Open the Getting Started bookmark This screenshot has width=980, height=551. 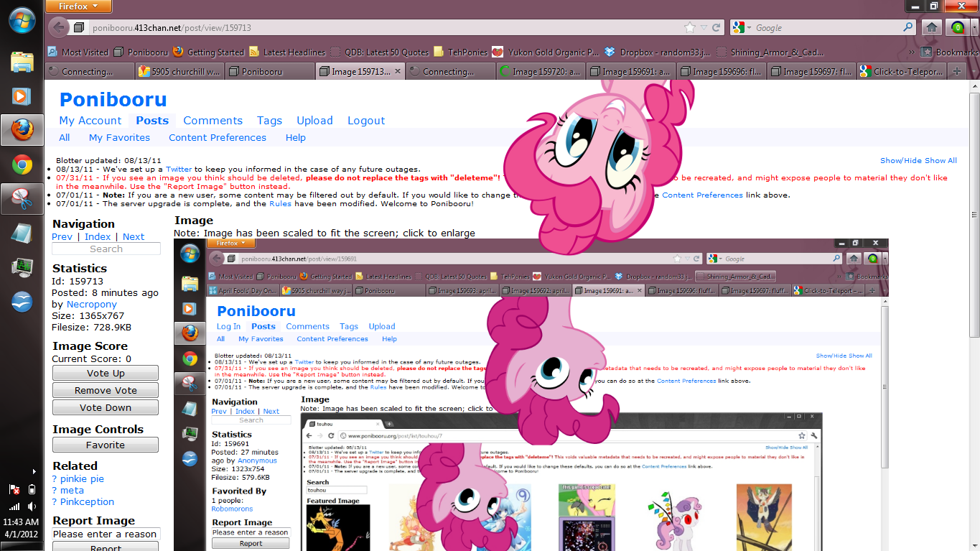(209, 52)
